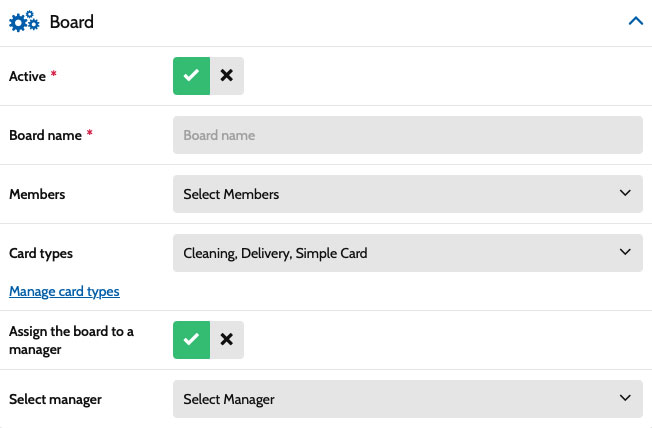Viewport: 652px width, 428px height.
Task: Click the chevron arrow in Card types field
Action: point(625,253)
